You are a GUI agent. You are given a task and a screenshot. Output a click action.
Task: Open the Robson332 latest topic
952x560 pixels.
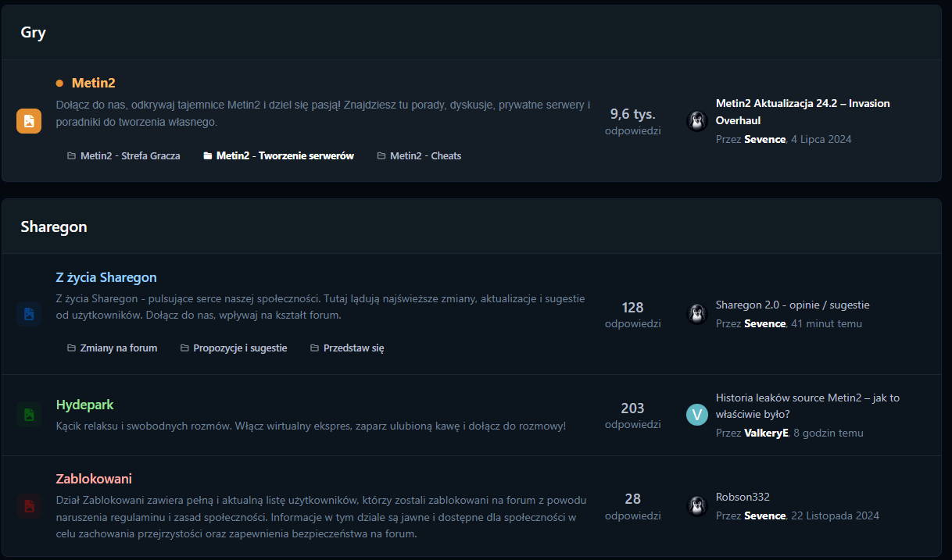click(743, 497)
